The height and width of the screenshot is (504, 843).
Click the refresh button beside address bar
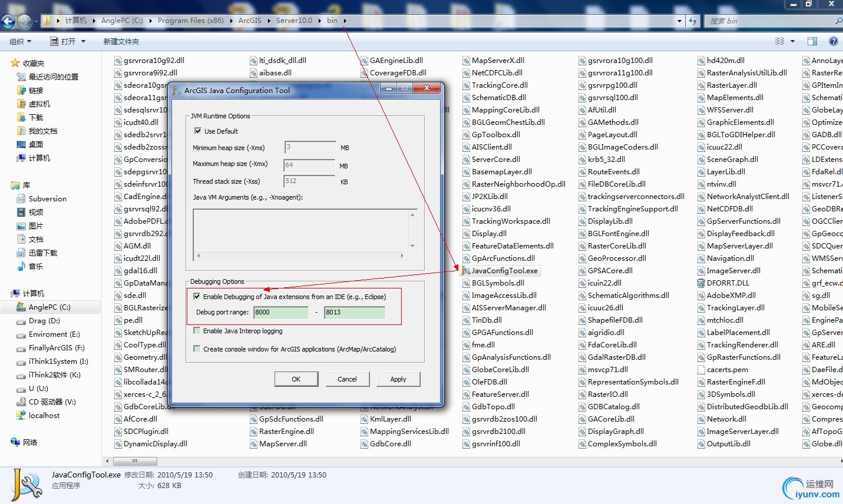[693, 21]
